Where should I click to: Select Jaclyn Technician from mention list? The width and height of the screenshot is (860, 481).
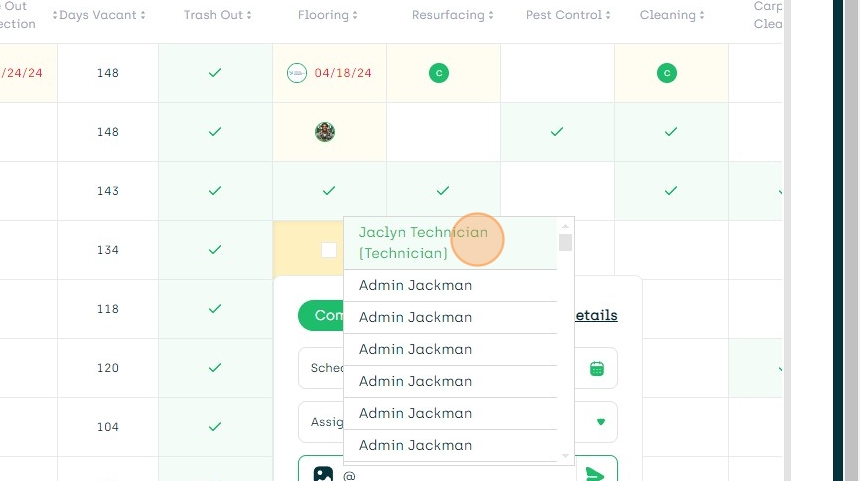450,242
